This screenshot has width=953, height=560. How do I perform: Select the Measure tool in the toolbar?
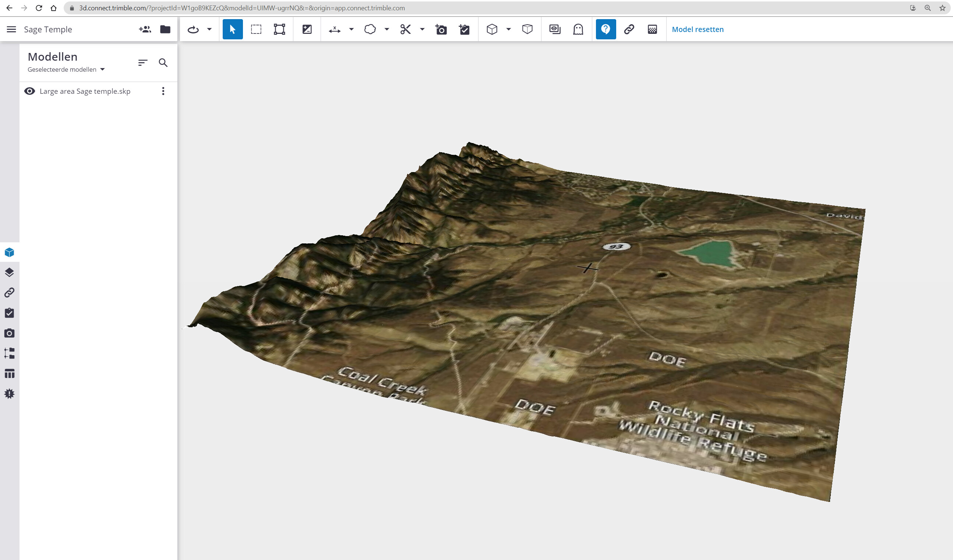click(335, 29)
